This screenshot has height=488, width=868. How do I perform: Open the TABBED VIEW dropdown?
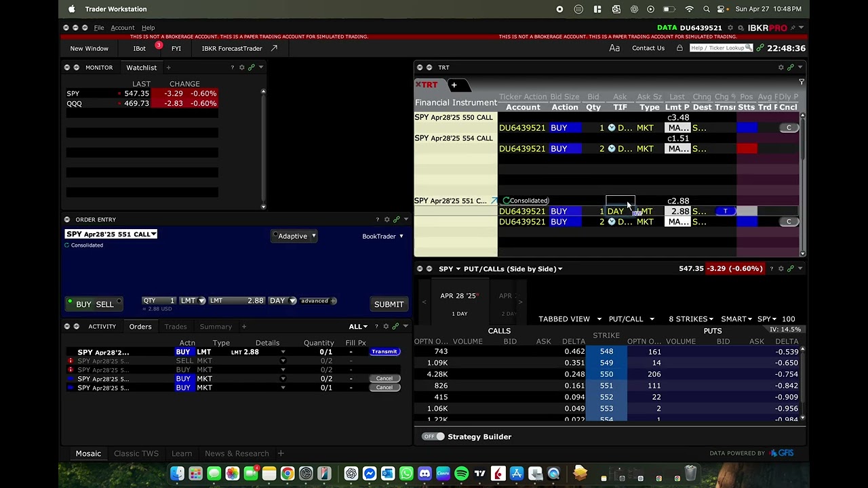(x=570, y=319)
